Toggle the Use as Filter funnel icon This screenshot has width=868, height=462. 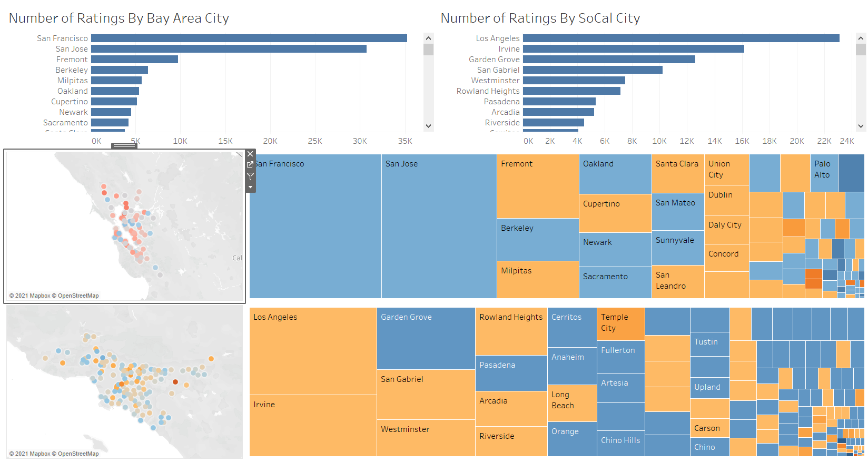click(x=250, y=176)
